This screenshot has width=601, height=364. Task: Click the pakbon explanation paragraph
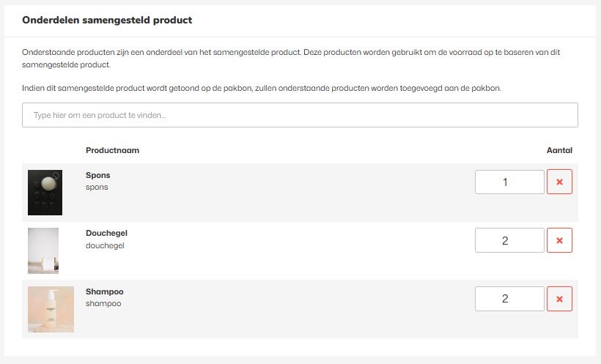click(262, 88)
